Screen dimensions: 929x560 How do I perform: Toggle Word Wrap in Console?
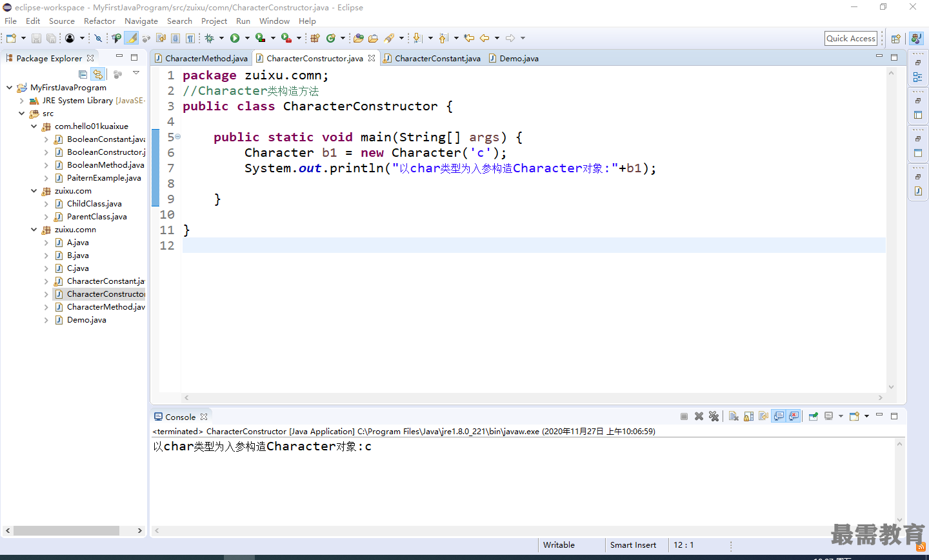763,417
